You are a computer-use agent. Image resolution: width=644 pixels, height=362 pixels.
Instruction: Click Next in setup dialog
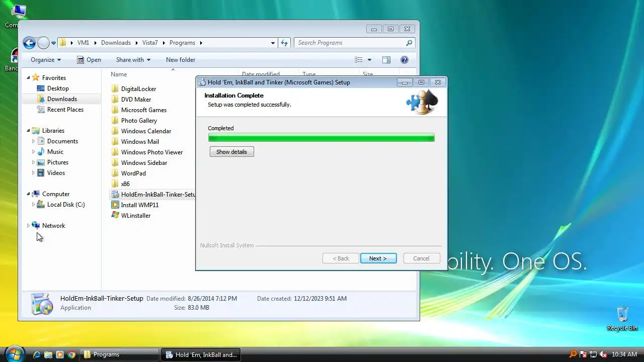pos(378,258)
